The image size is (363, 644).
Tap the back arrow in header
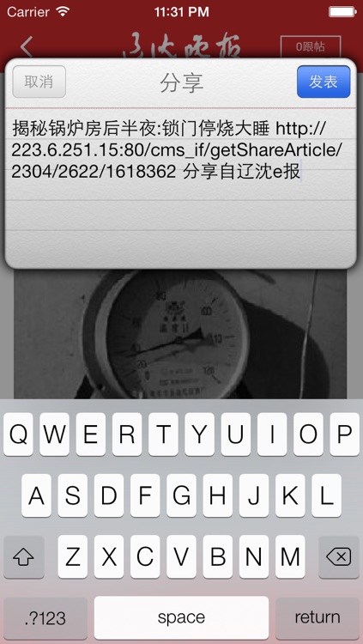coord(27,47)
